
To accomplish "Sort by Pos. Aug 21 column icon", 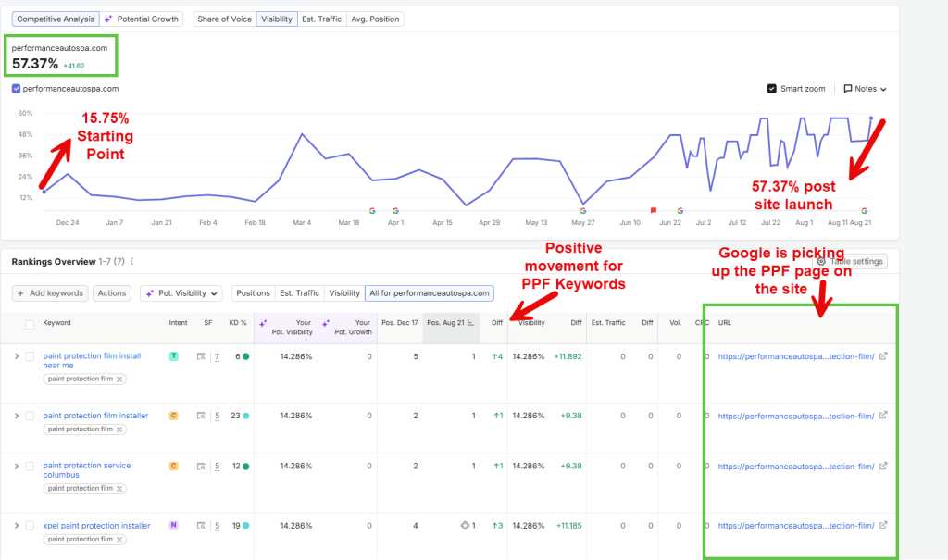I will 470,323.
